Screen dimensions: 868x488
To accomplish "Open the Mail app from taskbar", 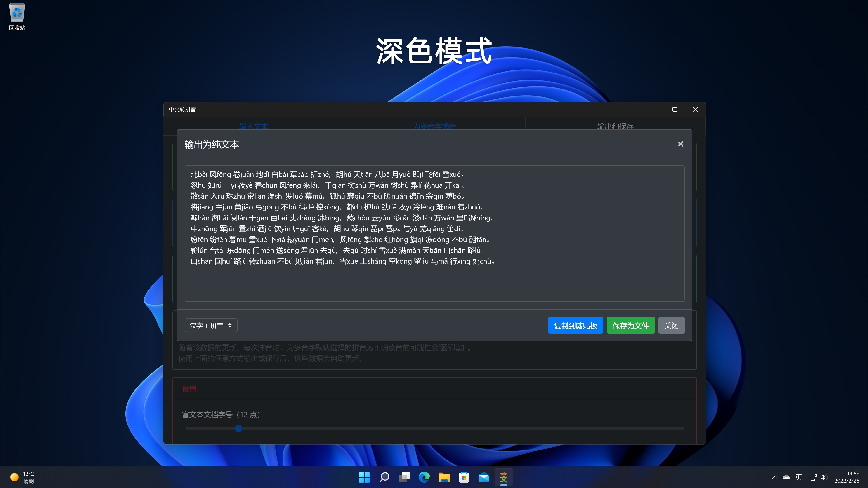I will (x=484, y=477).
